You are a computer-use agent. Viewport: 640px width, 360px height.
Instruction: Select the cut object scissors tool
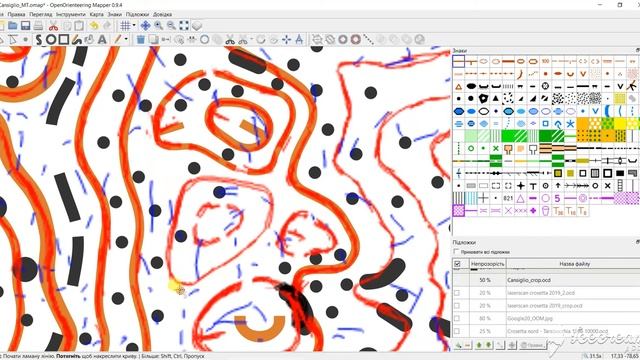[230, 40]
